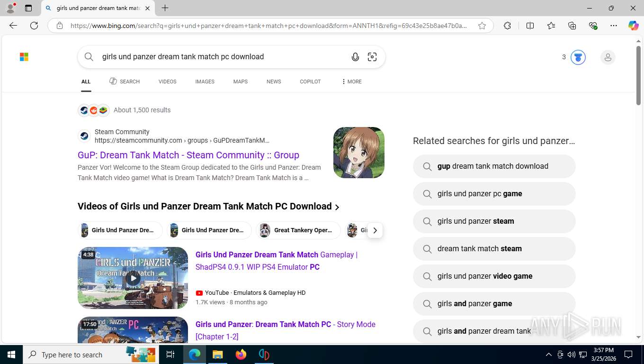Open Browser essentials heart icon

tap(593, 26)
